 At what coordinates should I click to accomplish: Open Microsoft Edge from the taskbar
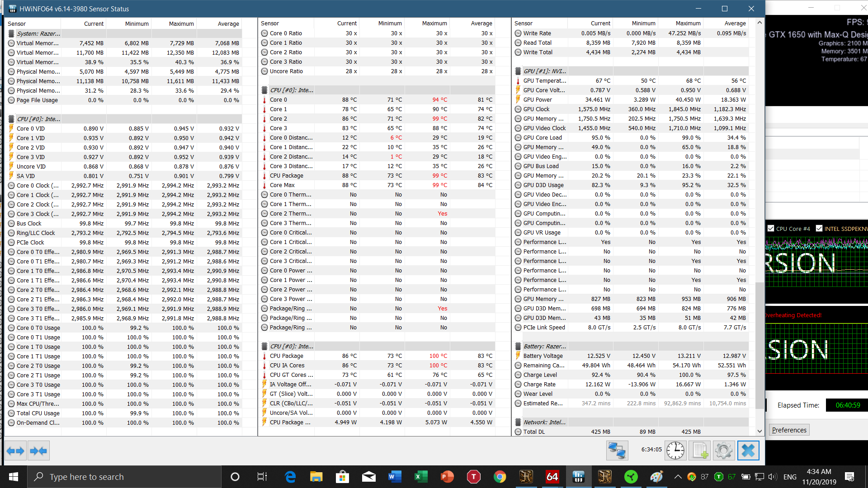tap(290, 477)
